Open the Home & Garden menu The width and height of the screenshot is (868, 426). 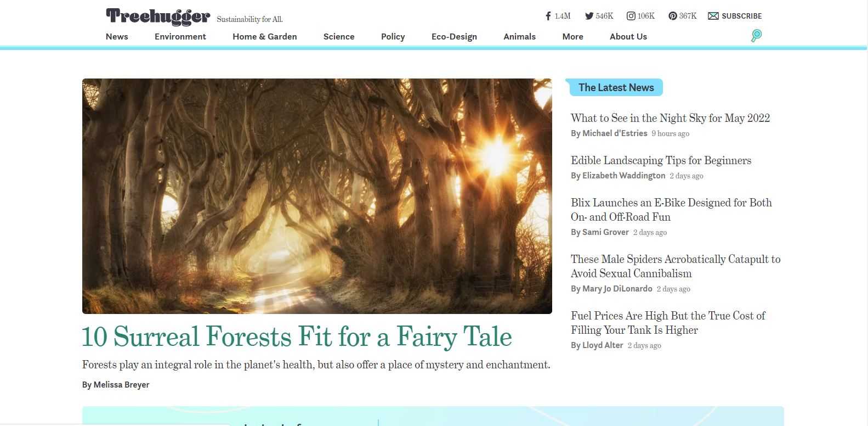pos(265,37)
